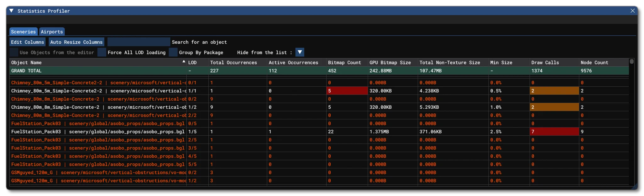
Task: Select Chimney_80m_5m_Simple-Concrete2-2 LOD 1/1 row
Action: coord(319,91)
